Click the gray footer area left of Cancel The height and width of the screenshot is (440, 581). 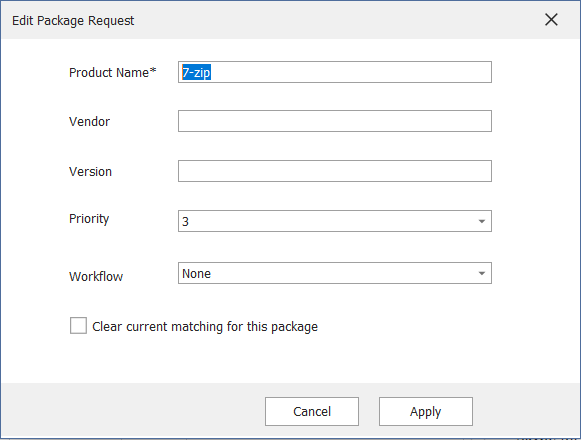pyautogui.click(x=133, y=410)
